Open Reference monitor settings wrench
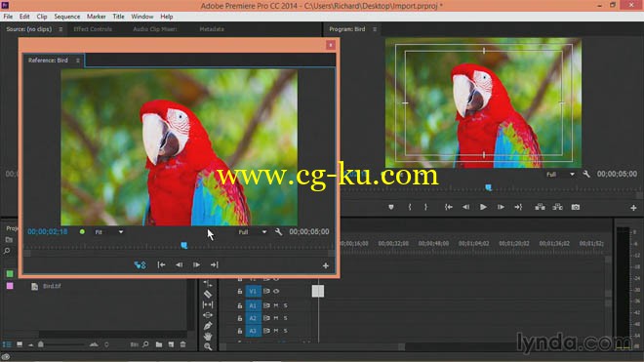Screen dimensions: 644x362 point(278,232)
